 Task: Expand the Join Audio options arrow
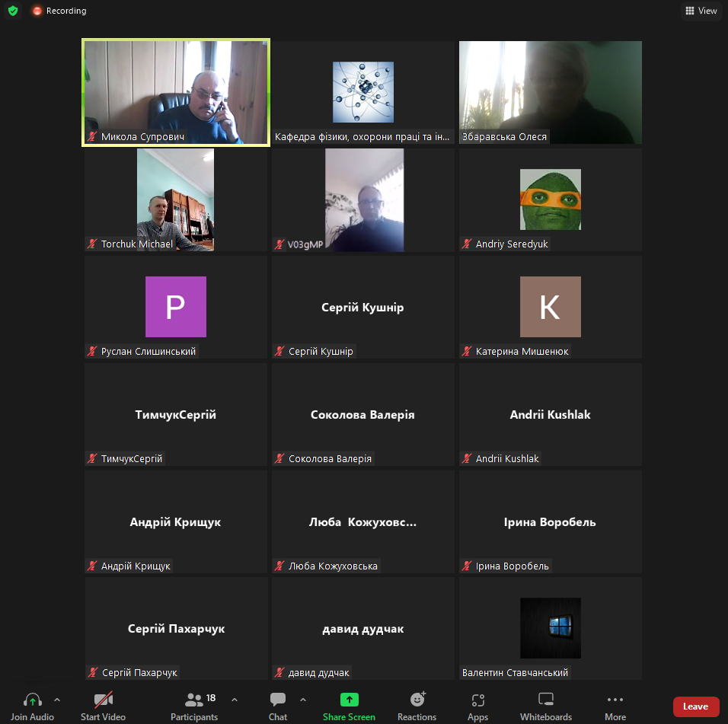click(x=57, y=699)
